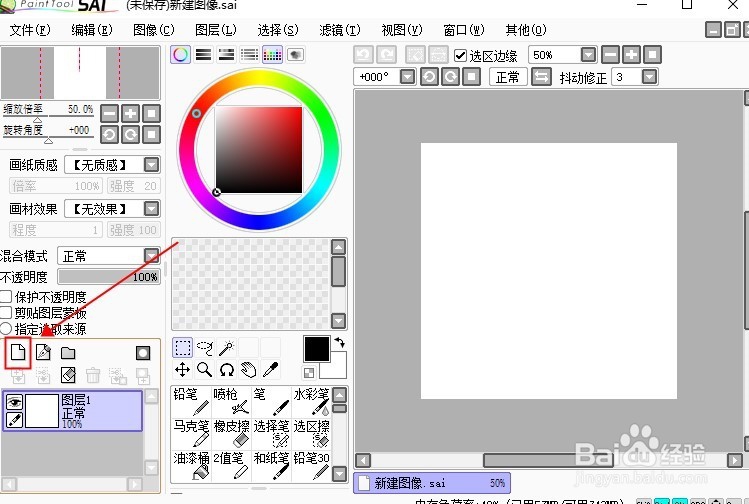Zoom in with plus beside 50% box
The width and height of the screenshot is (749, 504).
[631, 54]
